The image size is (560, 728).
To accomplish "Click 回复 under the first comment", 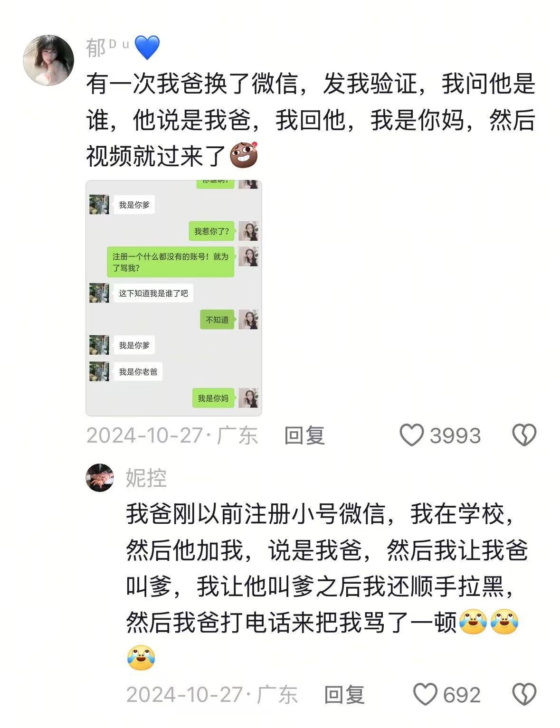I will pyautogui.click(x=304, y=435).
